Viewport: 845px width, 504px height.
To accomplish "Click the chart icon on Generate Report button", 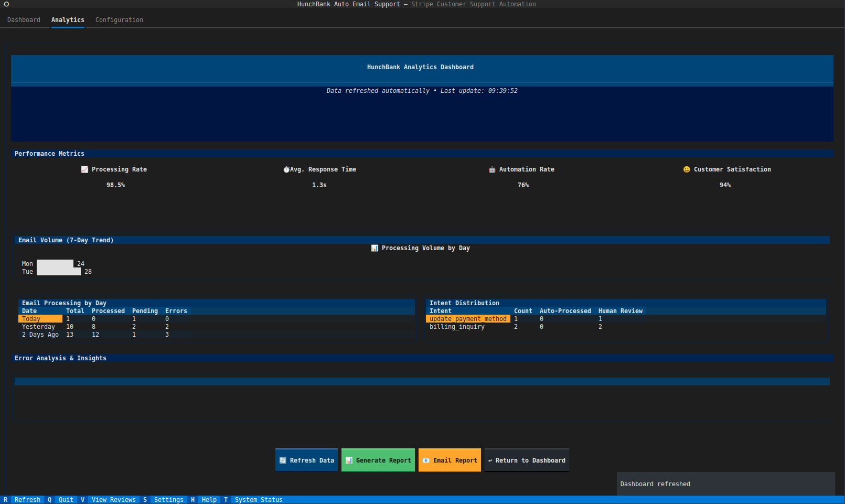I will [349, 460].
